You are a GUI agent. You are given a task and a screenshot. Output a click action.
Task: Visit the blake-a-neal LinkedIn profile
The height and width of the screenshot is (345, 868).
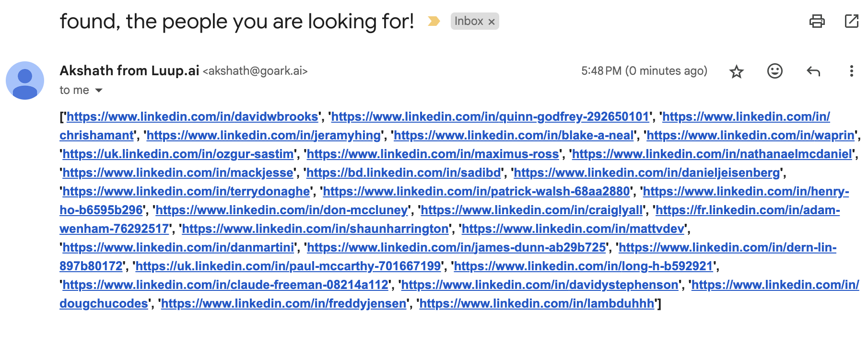coord(514,135)
